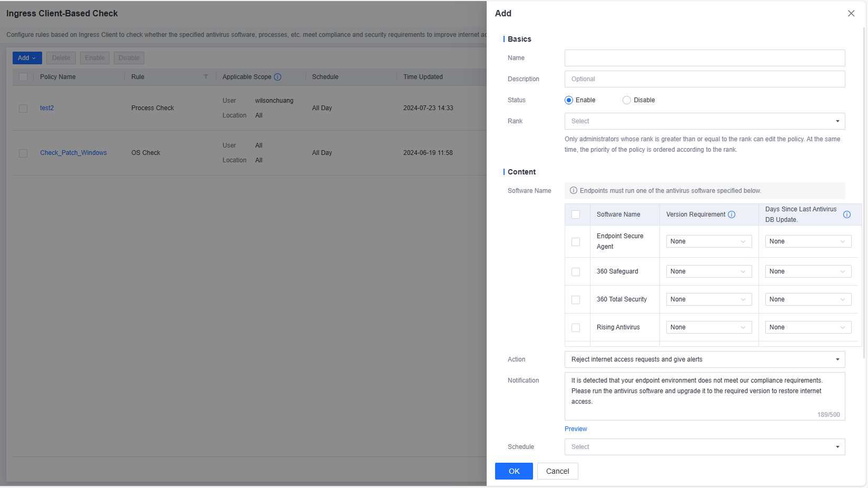Screen dimensions: 868x488
Task: Open the Check_Patch_Windows policy link
Action: (73, 153)
